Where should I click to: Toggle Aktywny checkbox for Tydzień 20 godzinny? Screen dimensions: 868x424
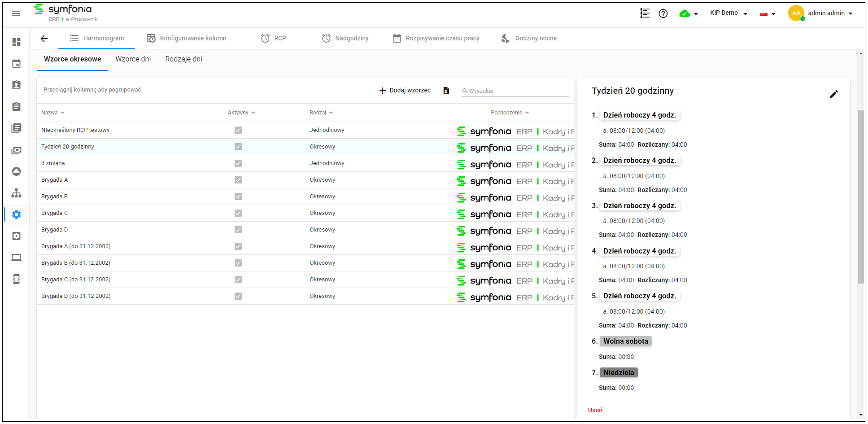point(238,147)
